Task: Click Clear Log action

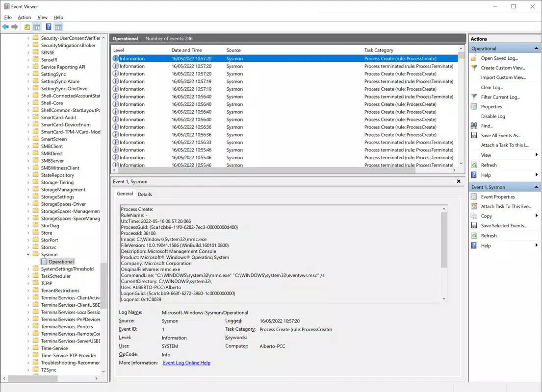Action: tap(491, 87)
